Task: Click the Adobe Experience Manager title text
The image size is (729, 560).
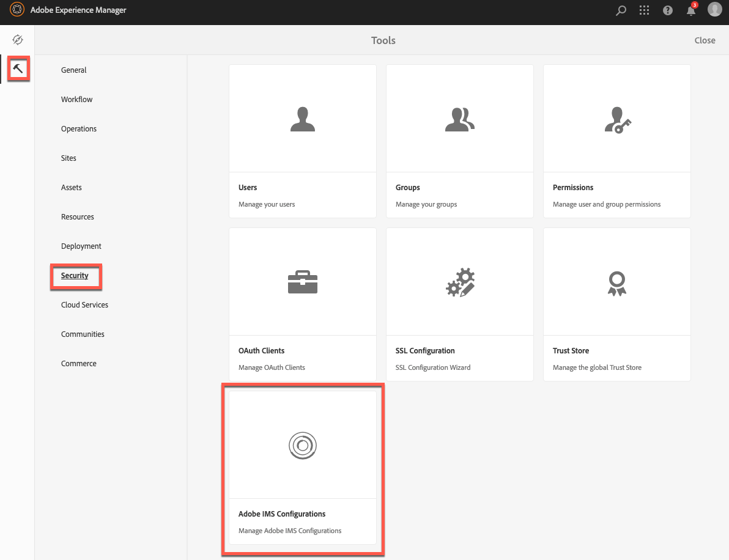Action: click(78, 10)
